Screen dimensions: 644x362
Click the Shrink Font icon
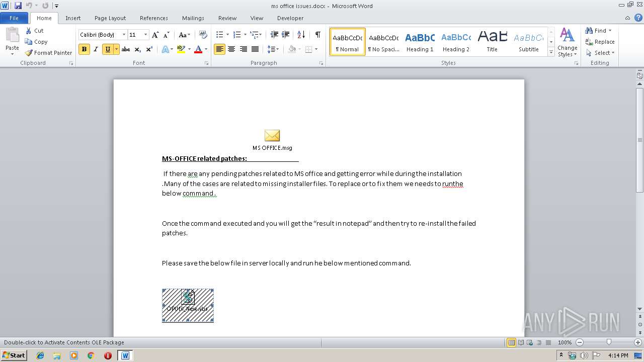coord(166,35)
